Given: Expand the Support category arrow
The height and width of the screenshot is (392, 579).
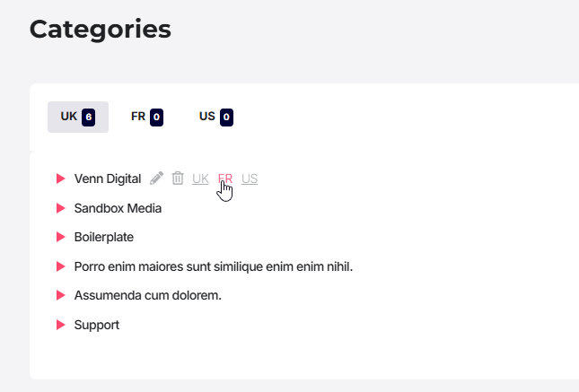Looking at the screenshot, I should 60,325.
